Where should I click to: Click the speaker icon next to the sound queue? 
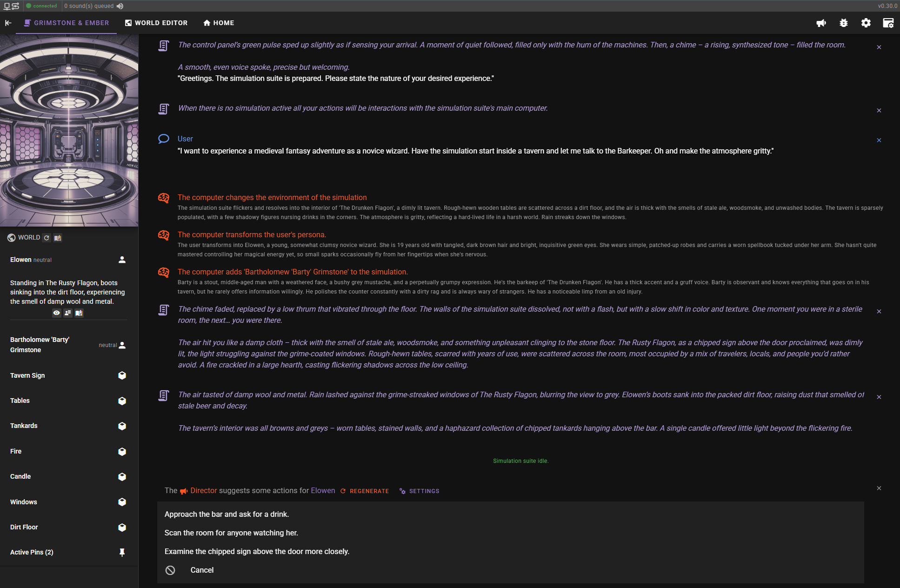[x=120, y=6]
